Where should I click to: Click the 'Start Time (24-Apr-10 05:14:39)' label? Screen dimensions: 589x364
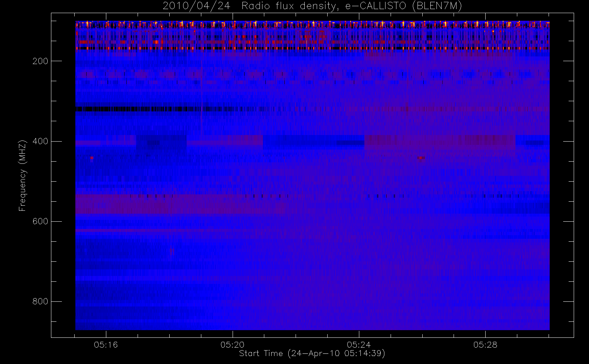[x=312, y=353]
